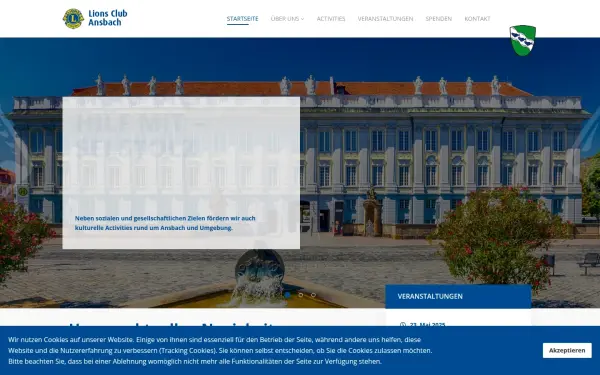Open the Lions Club Ansbach title link
Viewport: 600px width, 375px height.
(108, 18)
